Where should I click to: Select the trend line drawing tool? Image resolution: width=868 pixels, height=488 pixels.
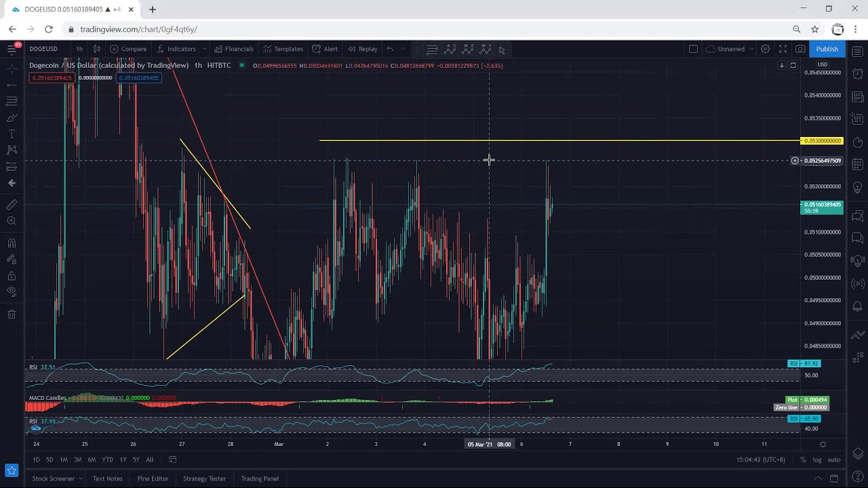pos(12,85)
